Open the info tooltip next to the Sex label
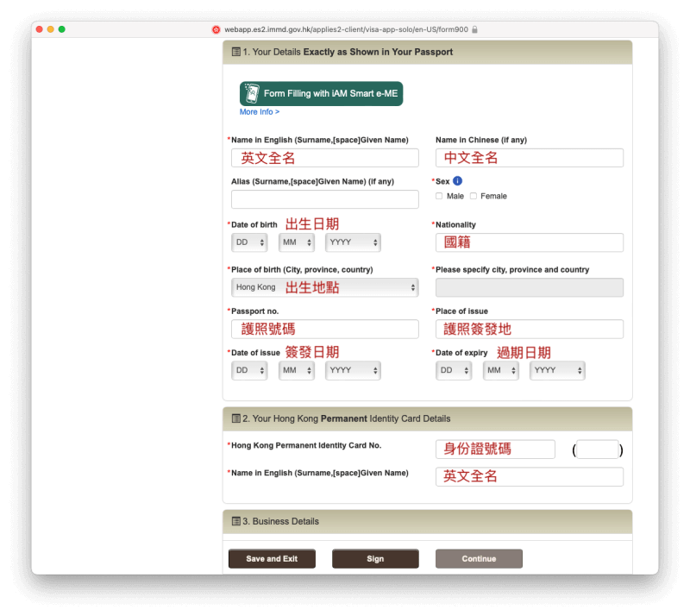Viewport: 690px width, 616px height. 458,180
